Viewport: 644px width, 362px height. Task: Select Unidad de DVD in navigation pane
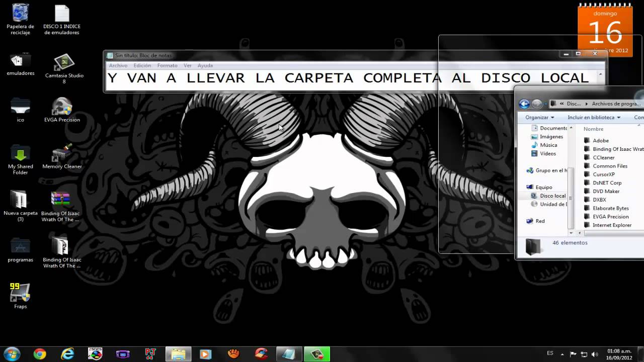point(549,204)
